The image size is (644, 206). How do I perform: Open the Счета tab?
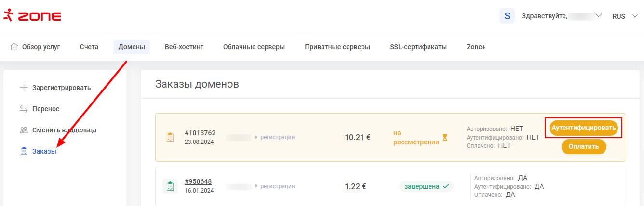(89, 47)
